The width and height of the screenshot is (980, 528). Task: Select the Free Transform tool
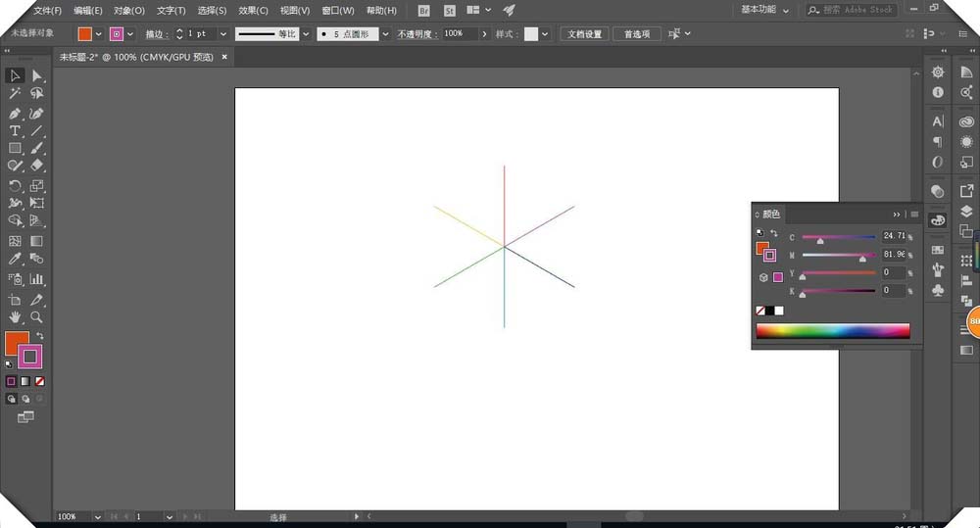point(37,203)
